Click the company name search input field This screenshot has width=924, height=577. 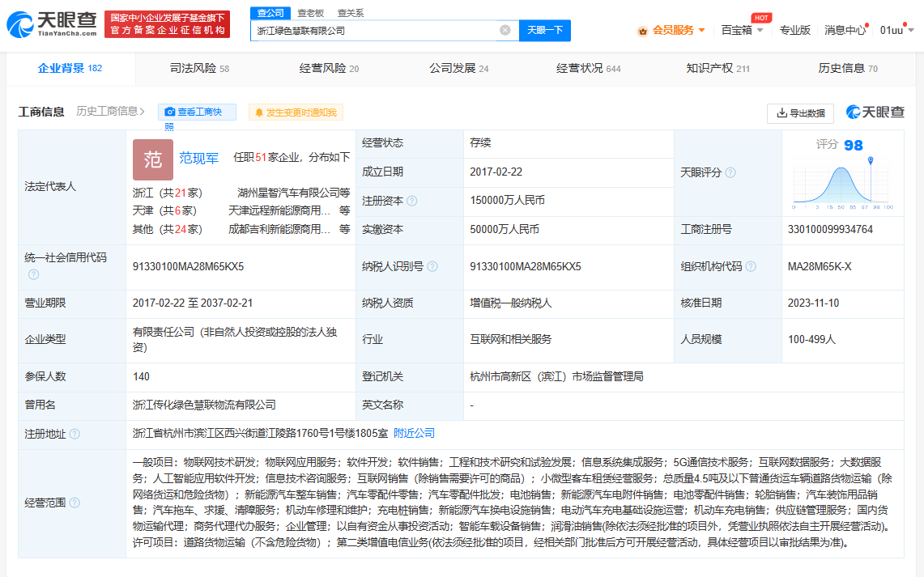click(x=376, y=30)
